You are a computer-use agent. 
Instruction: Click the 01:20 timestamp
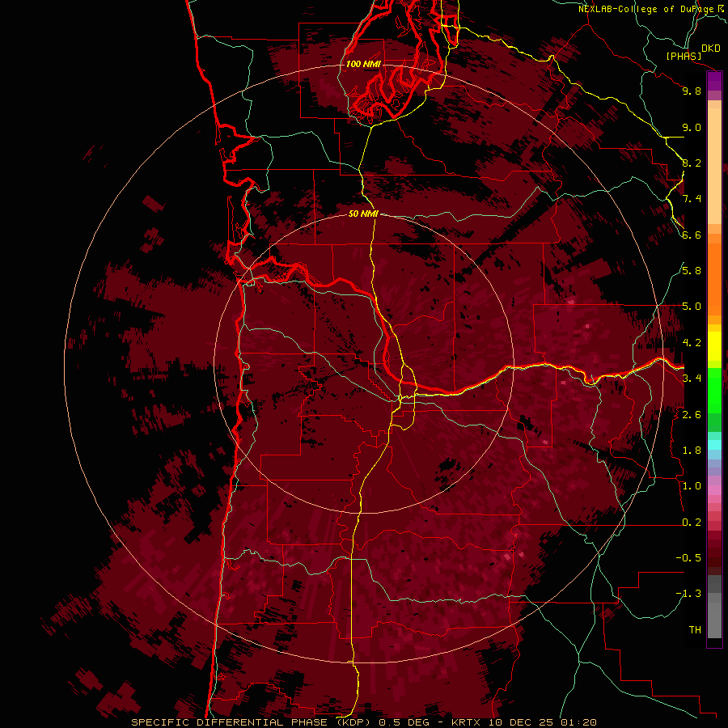tap(578, 722)
